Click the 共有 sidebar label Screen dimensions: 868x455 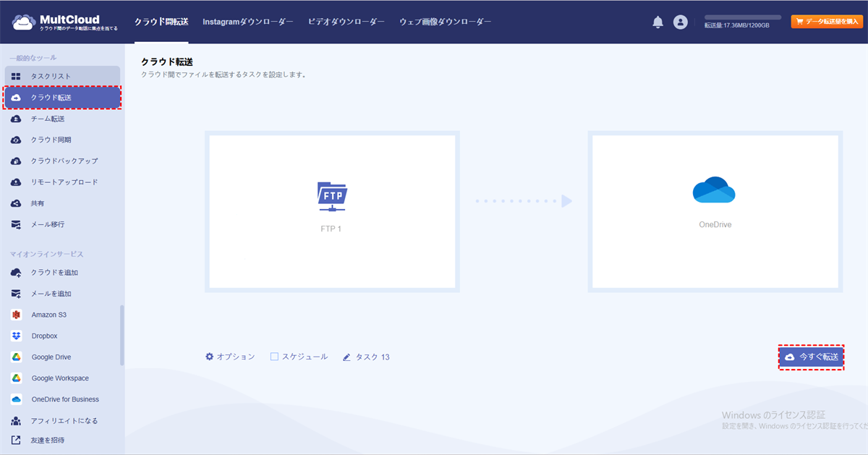pos(38,203)
